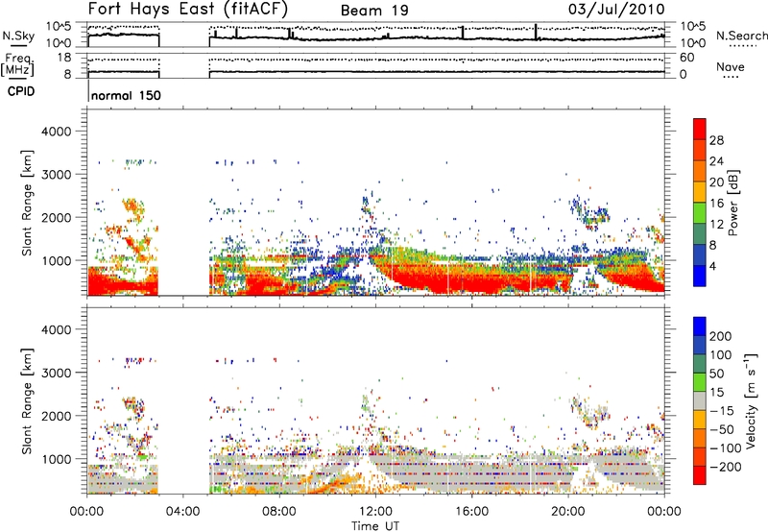768x532 pixels.
Task: Click the '15' tick on velocity scale
Action: [716, 393]
